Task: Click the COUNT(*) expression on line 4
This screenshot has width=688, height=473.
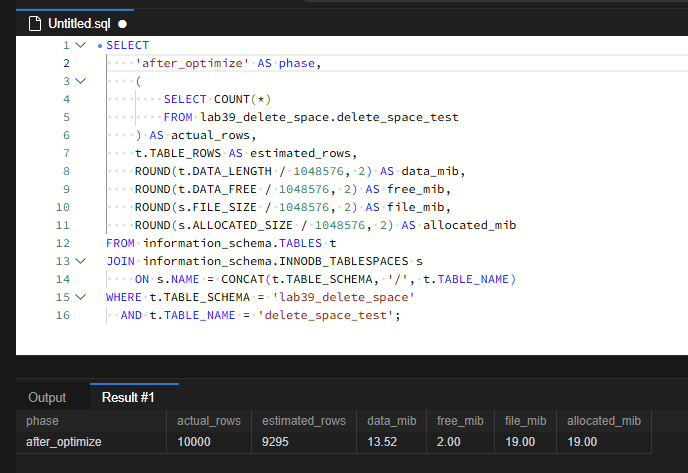Action: pos(243,99)
